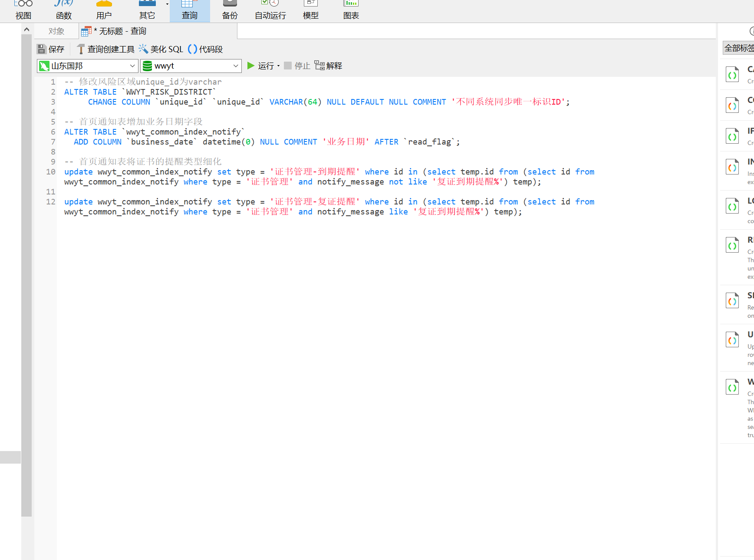Expand the 其它 dropdown arrow
Image resolution: width=754 pixels, height=560 pixels.
pyautogui.click(x=167, y=4)
